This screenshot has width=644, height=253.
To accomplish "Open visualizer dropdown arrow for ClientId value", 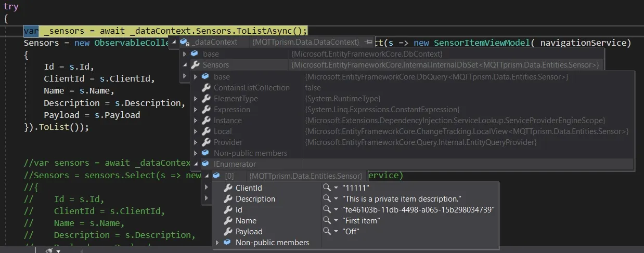I will point(336,188).
